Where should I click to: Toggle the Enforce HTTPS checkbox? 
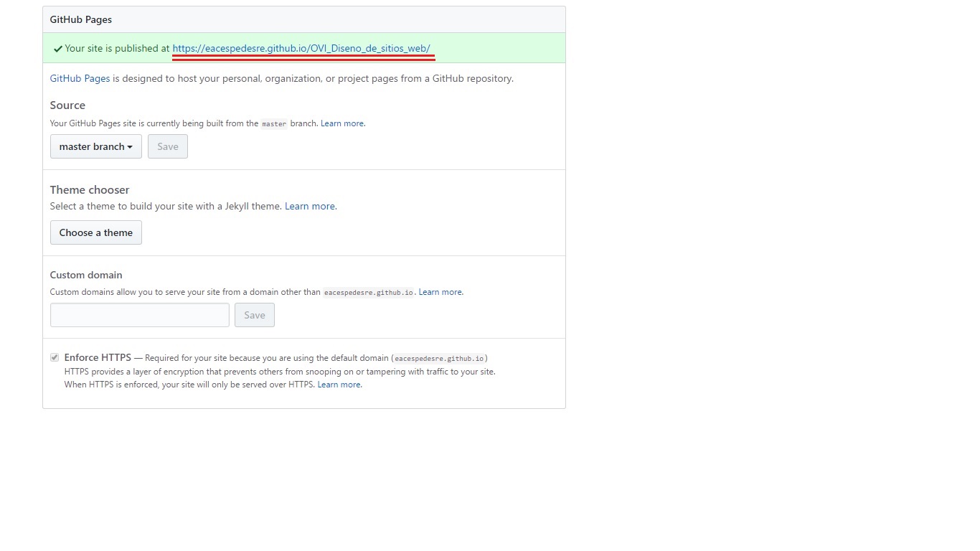[55, 357]
